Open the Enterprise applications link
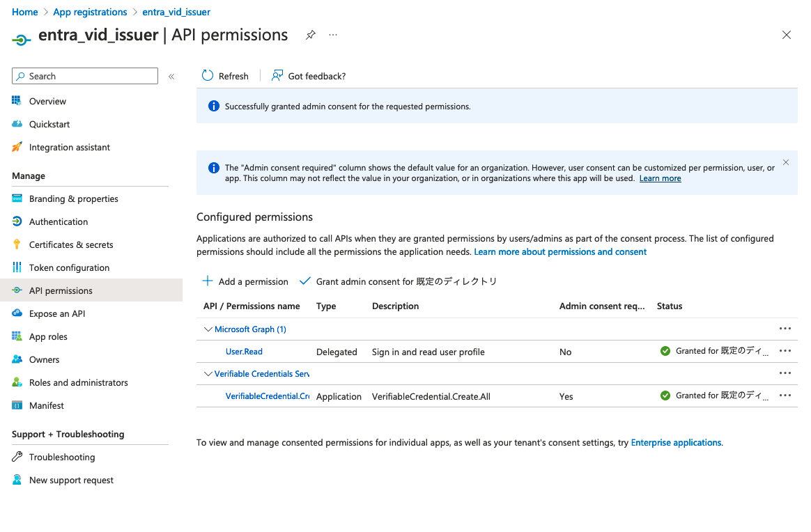Image resolution: width=811 pixels, height=532 pixels. 676,442
